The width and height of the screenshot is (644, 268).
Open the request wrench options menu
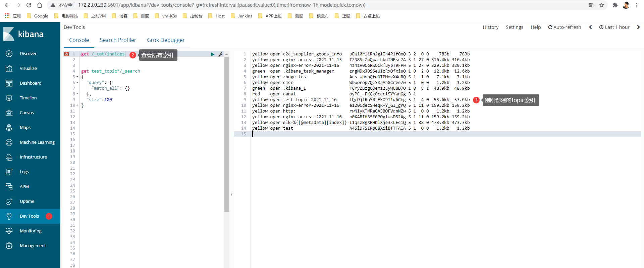220,54
